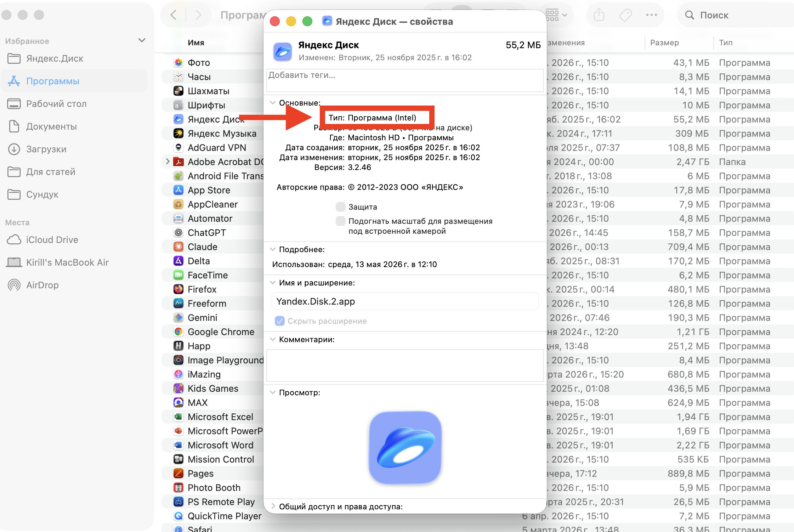
Task: Collapse the Комментарии section
Action: click(273, 339)
